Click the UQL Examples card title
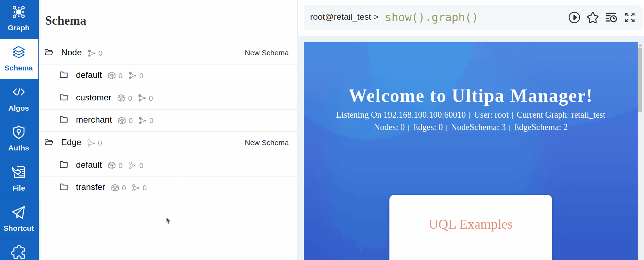The height and width of the screenshot is (260, 644). pos(470,224)
